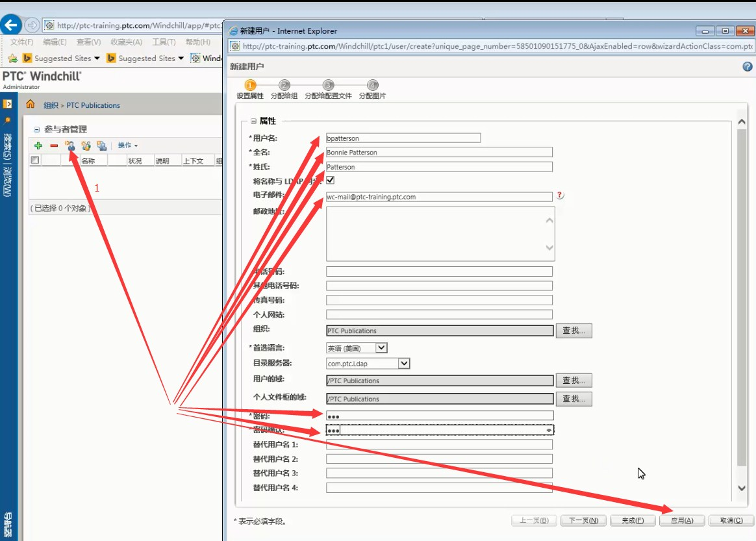Collapse the 属性 section expander

pos(253,121)
